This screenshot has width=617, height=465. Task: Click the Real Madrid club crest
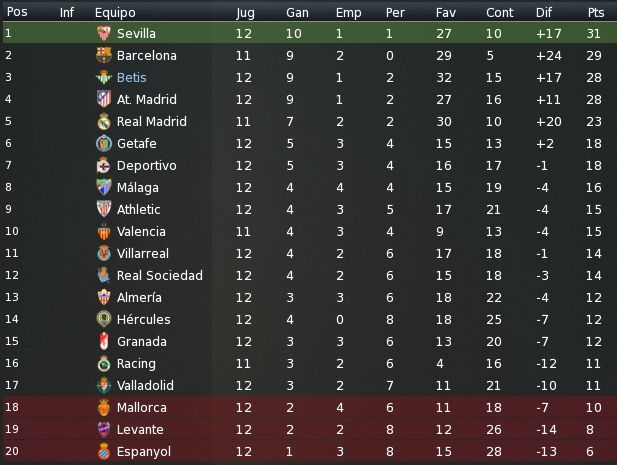click(x=104, y=121)
